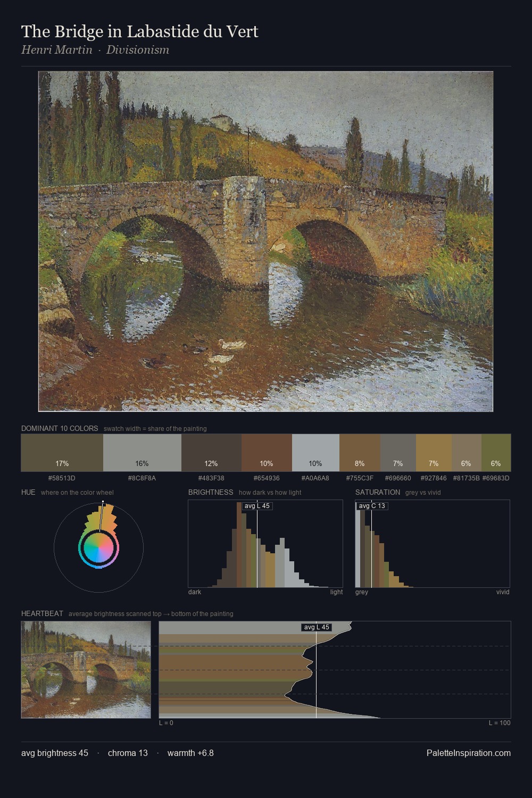Click the 'dark' axis label under Brightness
The width and height of the screenshot is (532, 798).
[195, 592]
